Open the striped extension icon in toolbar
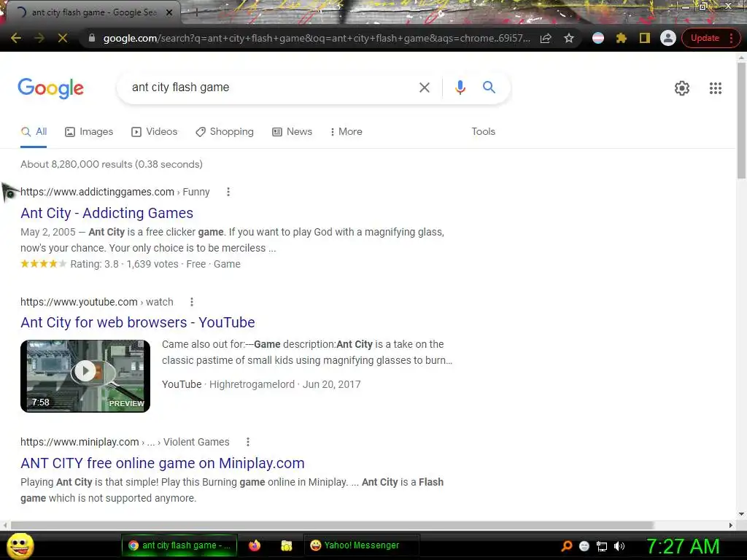The height and width of the screenshot is (560, 747). (x=598, y=38)
